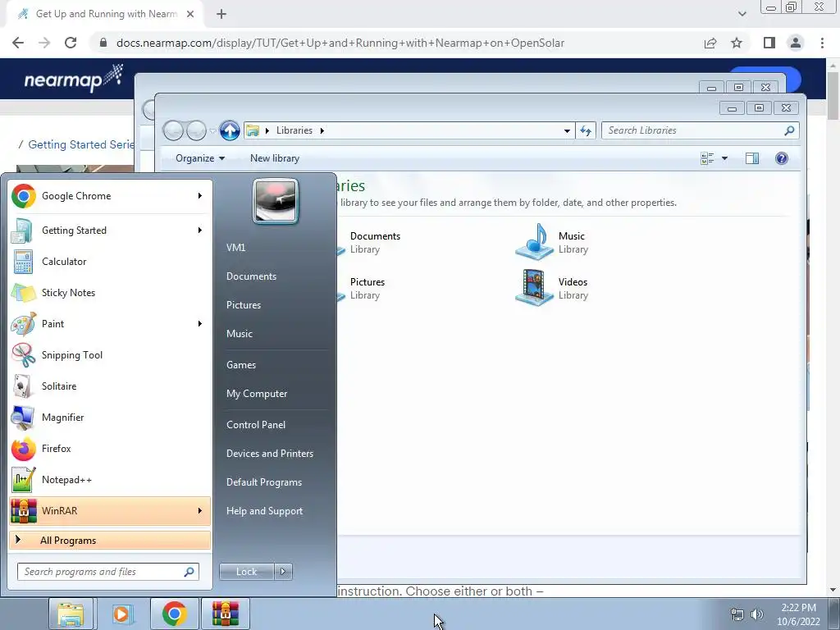Open Control Panel

point(256,425)
